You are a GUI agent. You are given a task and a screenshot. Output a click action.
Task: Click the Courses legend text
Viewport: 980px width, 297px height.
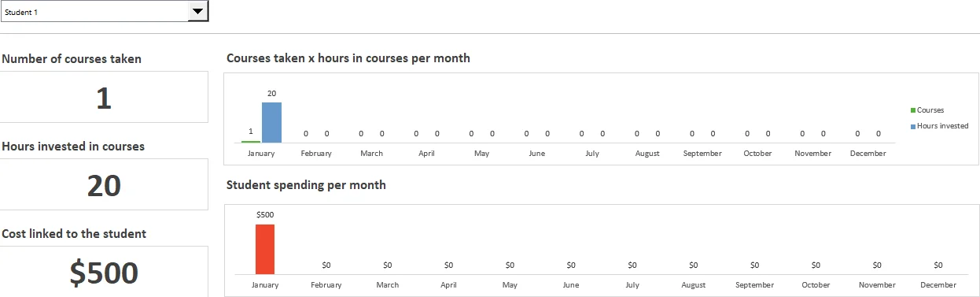pos(930,110)
